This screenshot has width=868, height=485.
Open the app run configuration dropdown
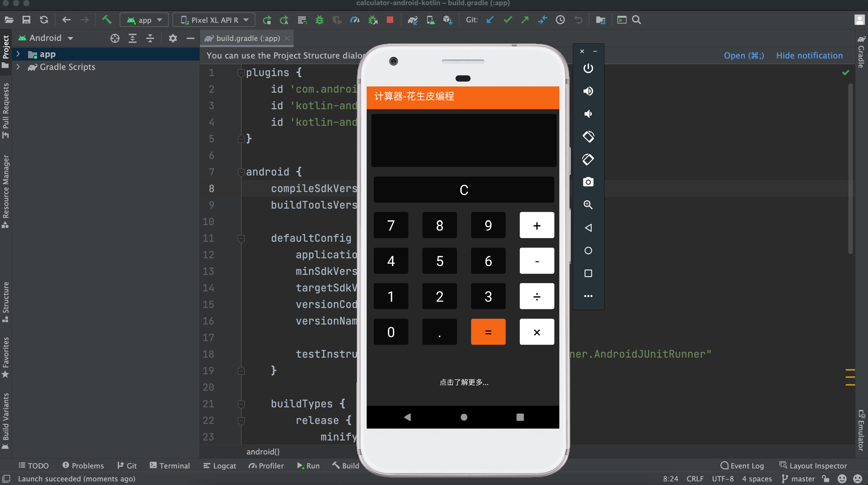(x=144, y=20)
